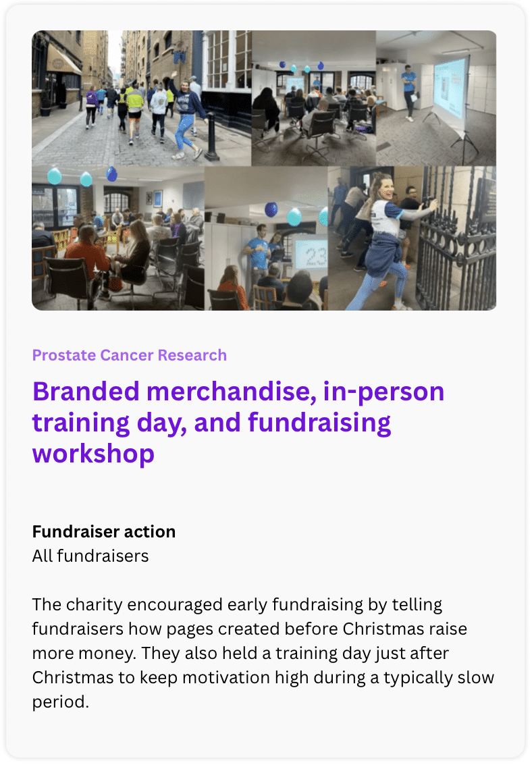The width and height of the screenshot is (532, 767).
Task: Select the presenter beside projector screen photo
Action: pos(436,98)
